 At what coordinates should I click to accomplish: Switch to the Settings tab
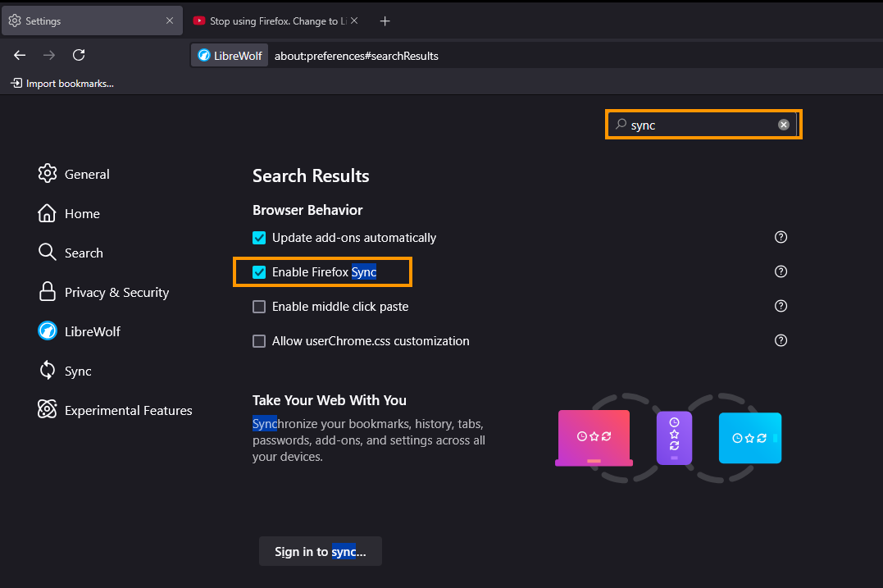93,21
